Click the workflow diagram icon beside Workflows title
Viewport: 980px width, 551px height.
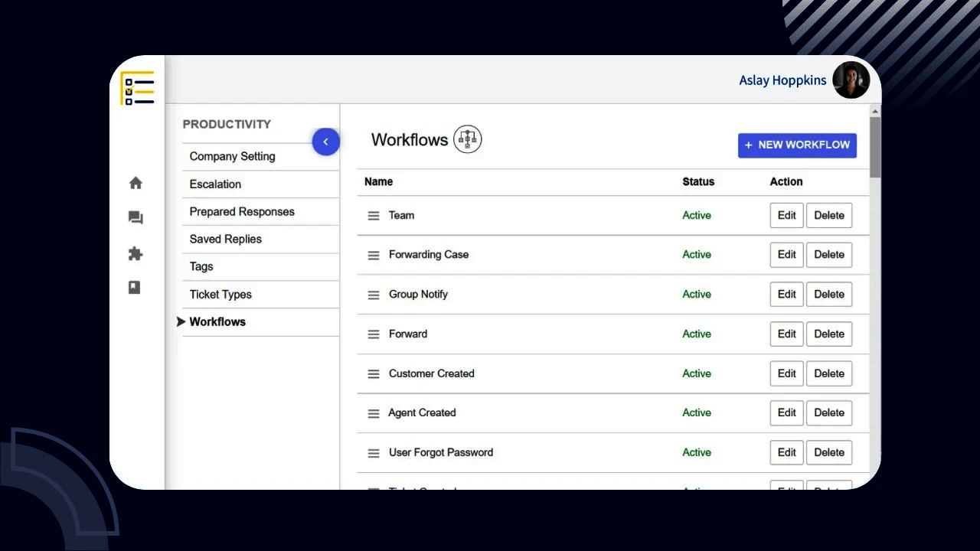[468, 139]
